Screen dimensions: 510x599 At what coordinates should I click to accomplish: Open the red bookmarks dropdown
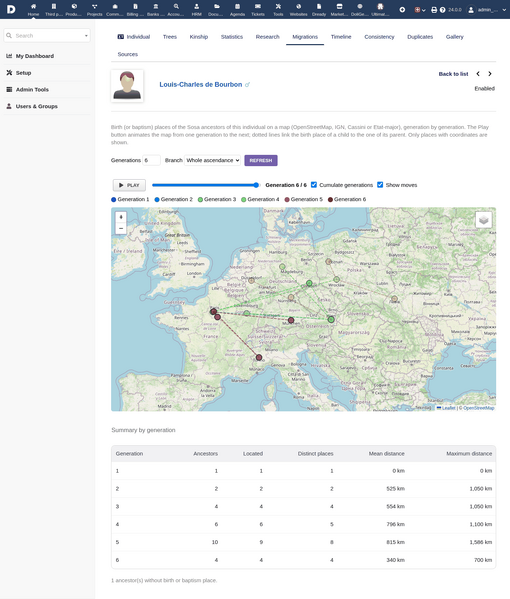coord(420,10)
